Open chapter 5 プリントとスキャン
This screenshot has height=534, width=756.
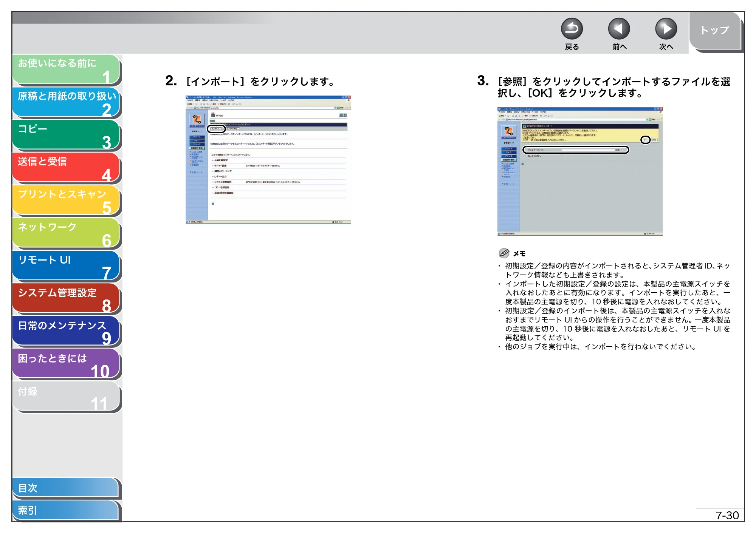(66, 201)
